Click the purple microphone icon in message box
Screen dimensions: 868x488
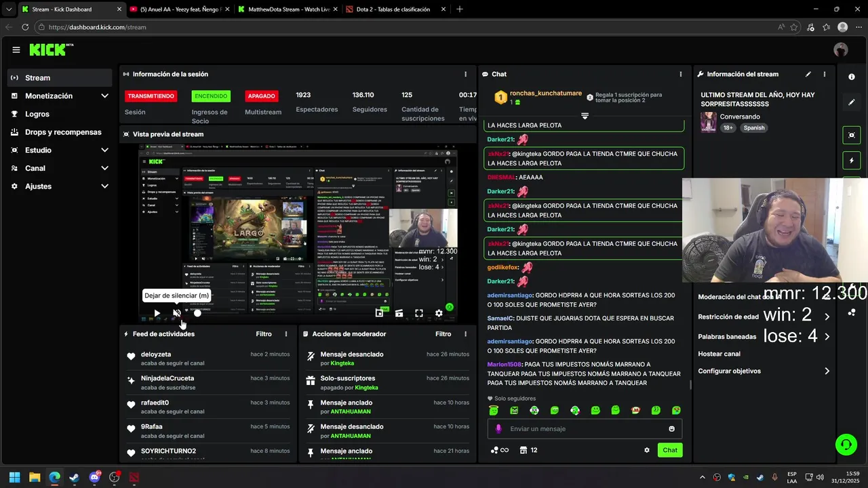498,428
